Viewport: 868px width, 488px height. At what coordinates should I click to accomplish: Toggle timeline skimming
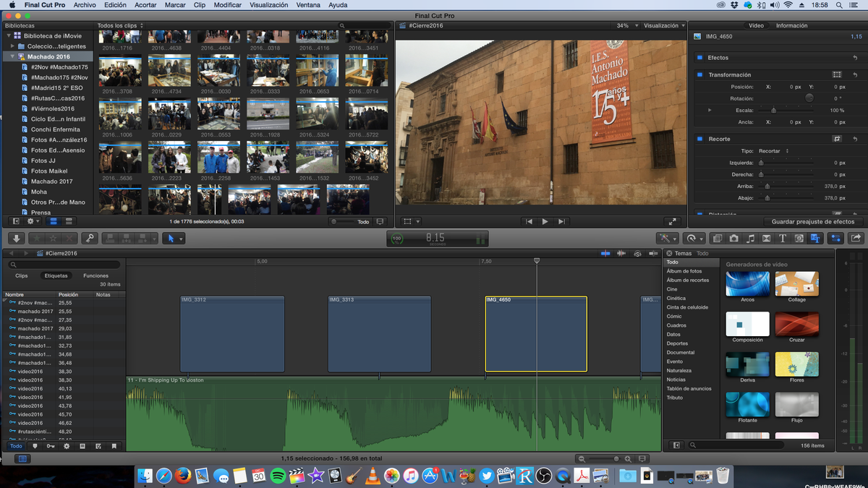pos(605,254)
